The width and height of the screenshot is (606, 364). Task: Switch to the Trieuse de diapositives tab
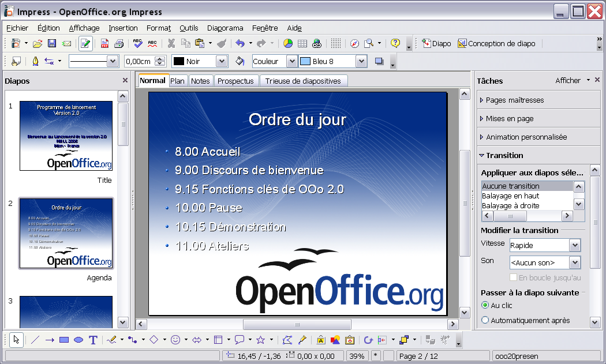pos(303,81)
